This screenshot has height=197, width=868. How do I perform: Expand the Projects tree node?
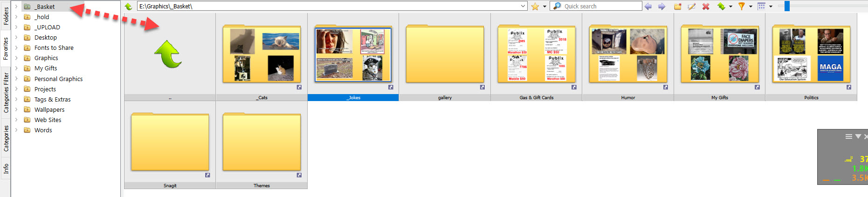(x=16, y=89)
